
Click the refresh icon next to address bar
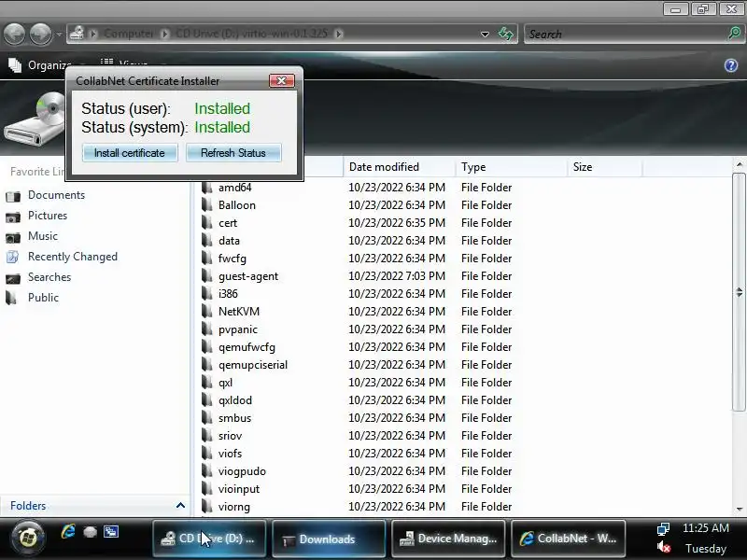(506, 34)
